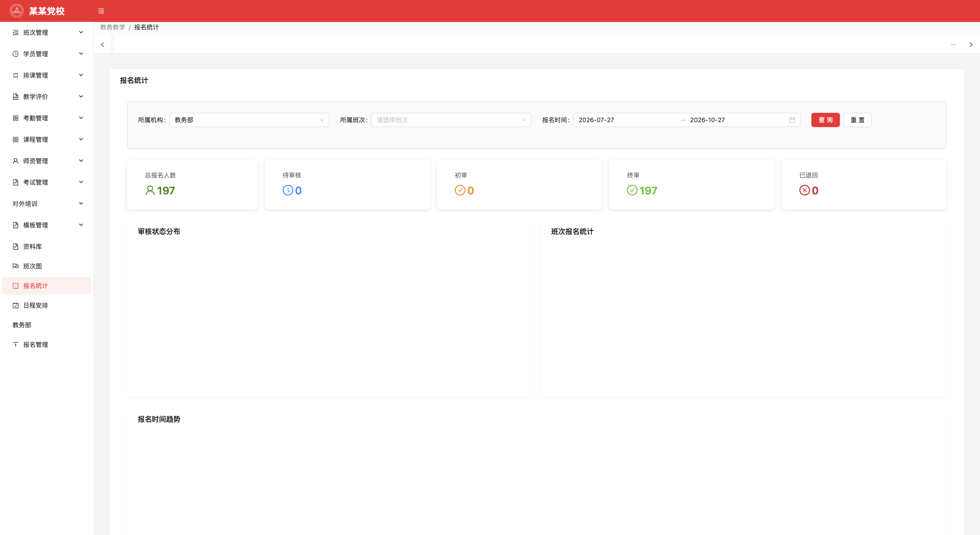
Task: Expand the 班次管理 menu chevron
Action: 81,32
